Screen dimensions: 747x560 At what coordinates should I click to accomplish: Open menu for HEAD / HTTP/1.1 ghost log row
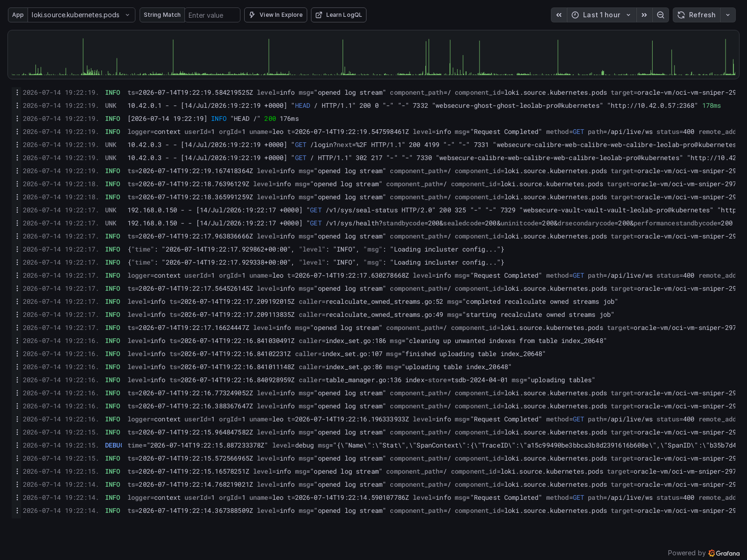click(x=17, y=106)
